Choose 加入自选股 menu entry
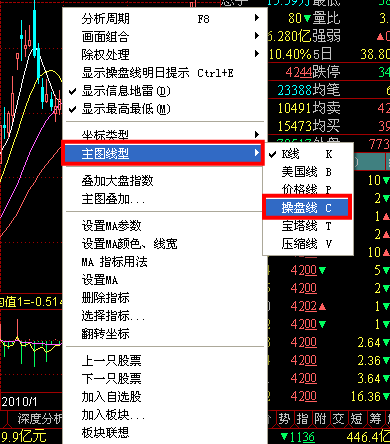This screenshot has width=390, height=444. 165,397
